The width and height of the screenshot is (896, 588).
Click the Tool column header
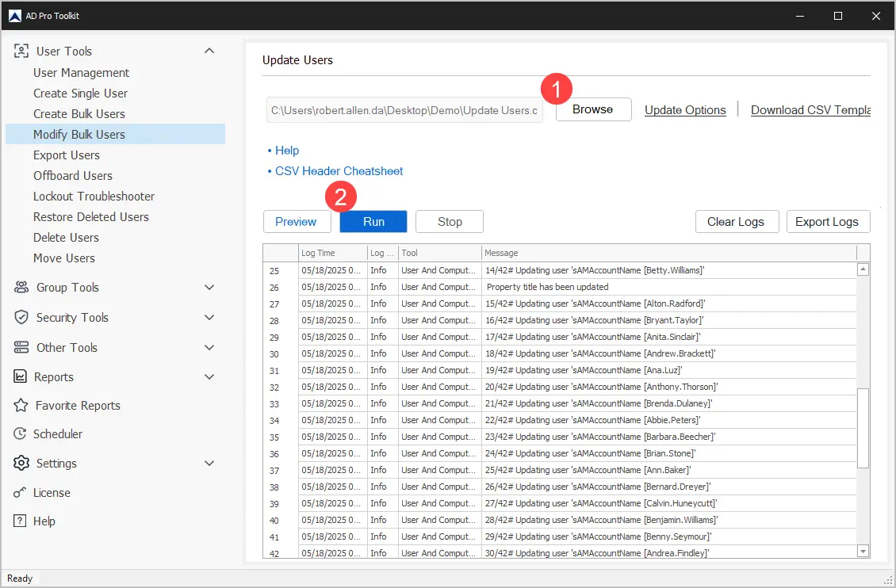[439, 253]
